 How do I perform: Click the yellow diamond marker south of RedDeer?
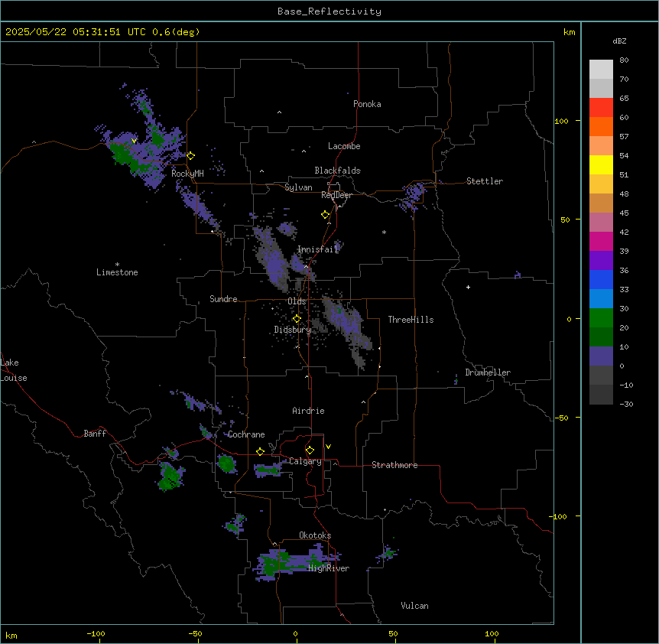pos(326,215)
